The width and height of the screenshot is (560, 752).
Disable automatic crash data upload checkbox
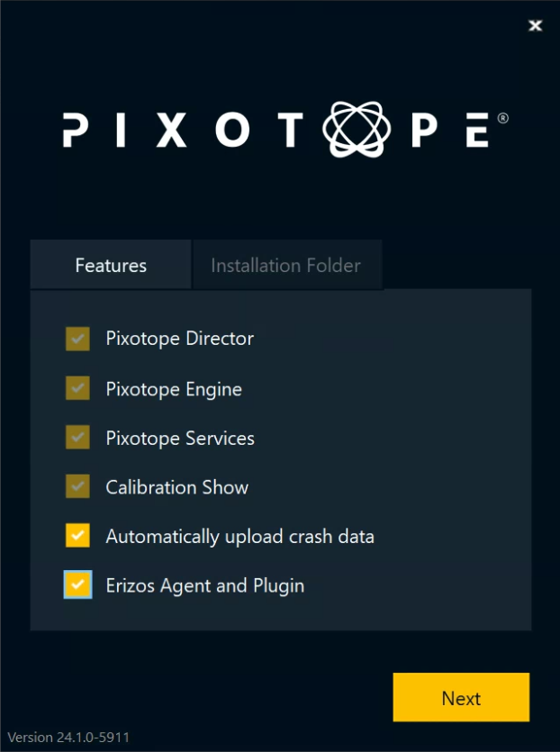click(x=77, y=536)
